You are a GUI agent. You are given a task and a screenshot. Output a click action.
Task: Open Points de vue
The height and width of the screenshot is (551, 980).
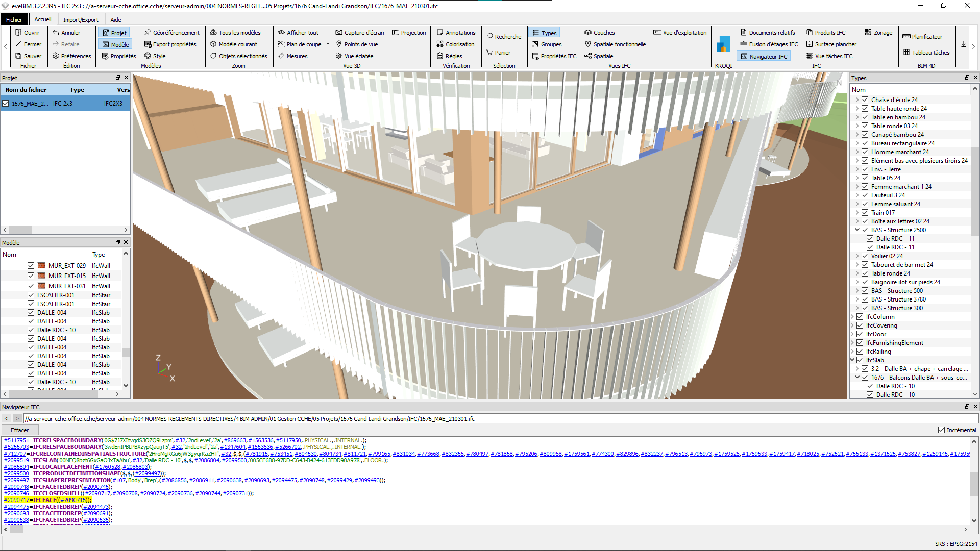356,44
